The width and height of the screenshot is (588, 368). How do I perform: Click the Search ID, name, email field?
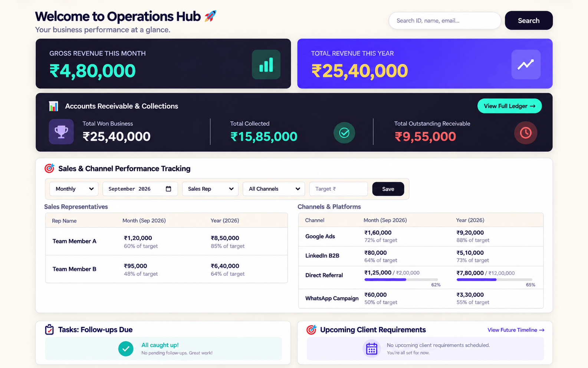[445, 20]
